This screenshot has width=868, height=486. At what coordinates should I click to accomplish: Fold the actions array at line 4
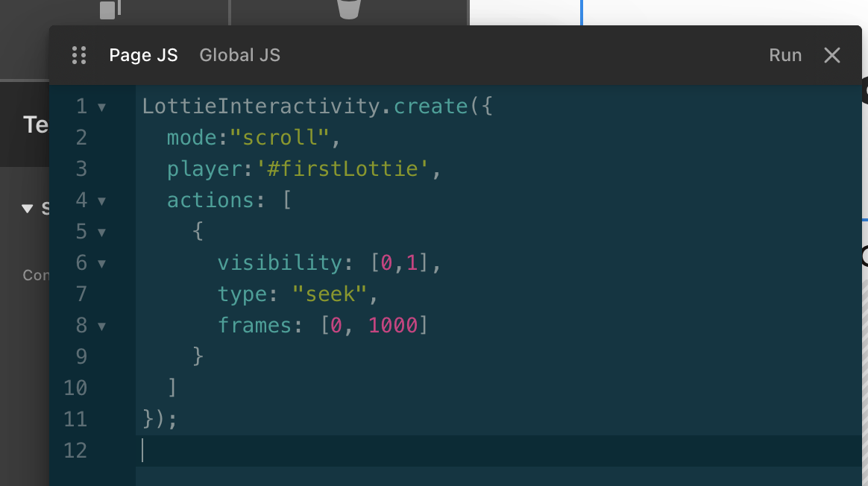click(101, 201)
